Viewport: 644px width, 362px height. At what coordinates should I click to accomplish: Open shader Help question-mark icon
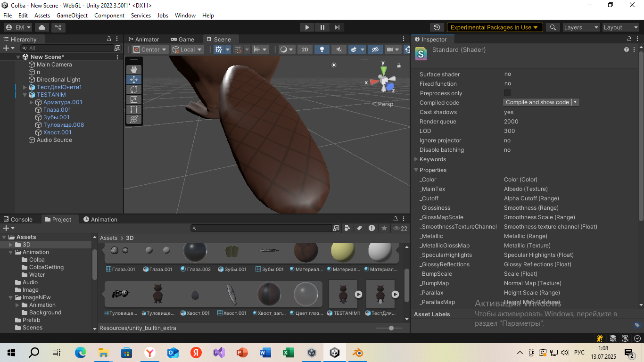coord(627,49)
